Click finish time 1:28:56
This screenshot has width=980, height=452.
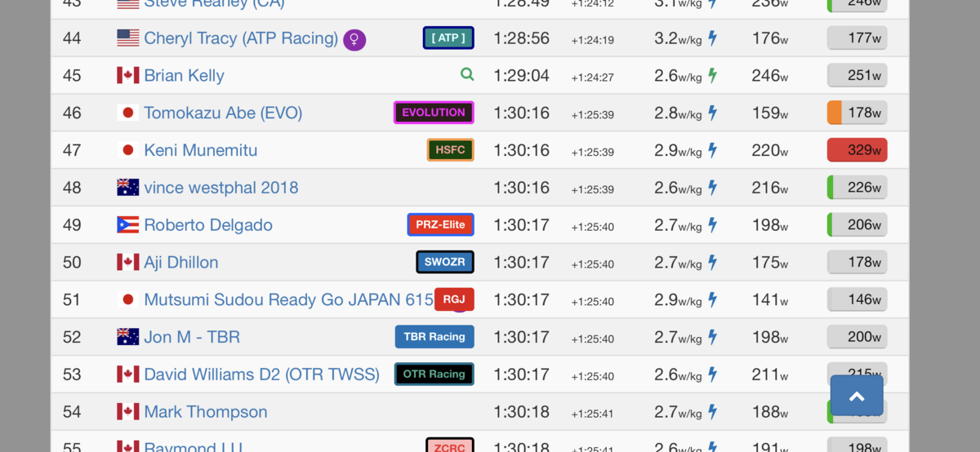pyautogui.click(x=521, y=38)
